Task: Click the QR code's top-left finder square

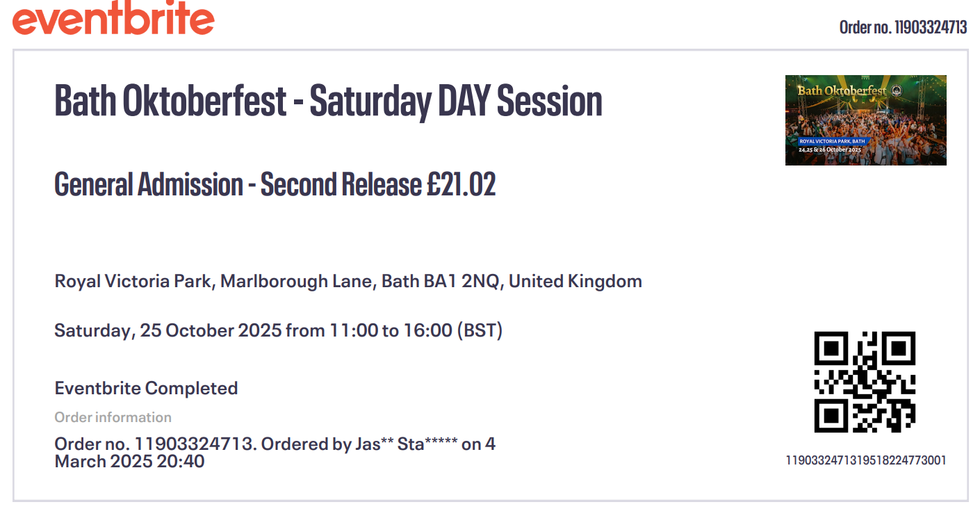Action: [x=831, y=348]
